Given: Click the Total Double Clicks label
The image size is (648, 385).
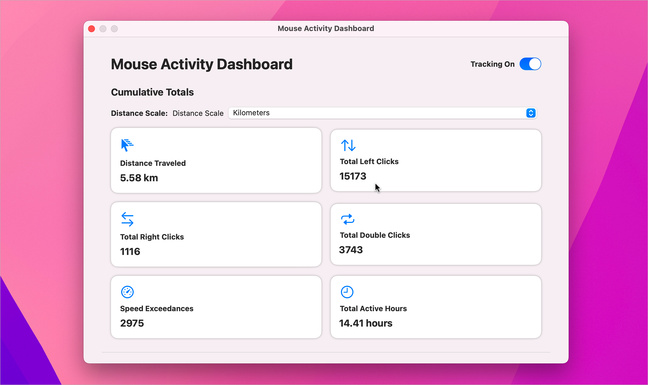Looking at the screenshot, I should coord(375,235).
